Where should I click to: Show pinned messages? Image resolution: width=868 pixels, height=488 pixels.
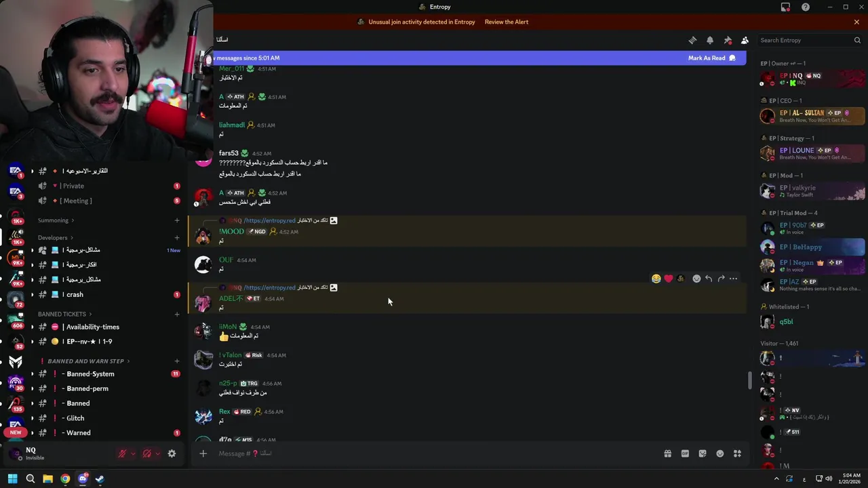point(728,41)
